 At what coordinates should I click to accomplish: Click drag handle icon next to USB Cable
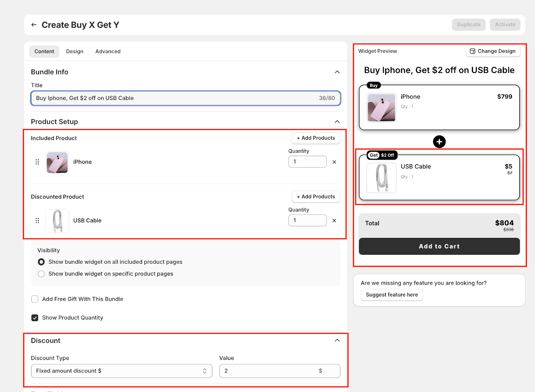coord(37,221)
